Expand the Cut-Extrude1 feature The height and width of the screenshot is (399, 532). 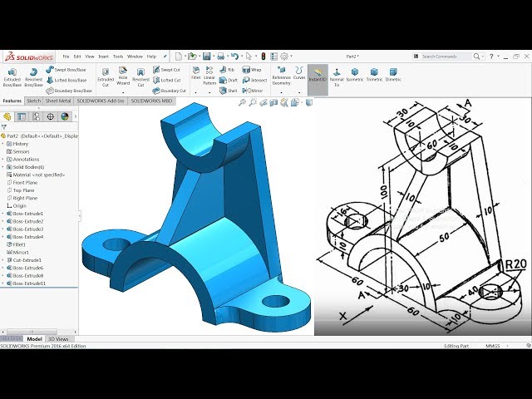pyautogui.click(x=3, y=260)
